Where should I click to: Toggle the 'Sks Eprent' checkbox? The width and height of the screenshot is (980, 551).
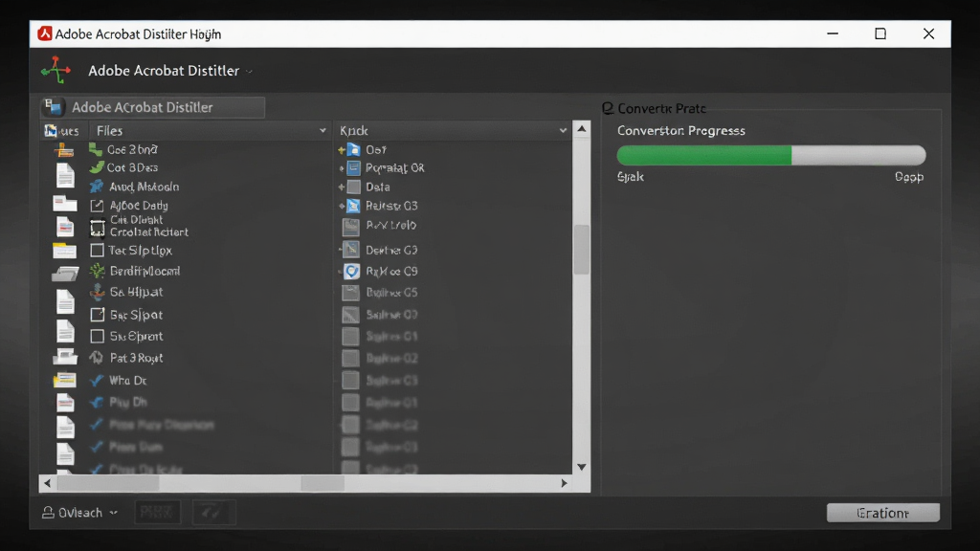[97, 336]
